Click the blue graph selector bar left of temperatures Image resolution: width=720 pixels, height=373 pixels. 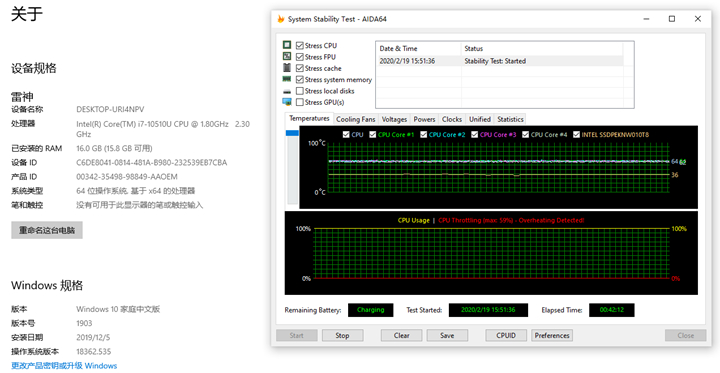(x=292, y=133)
